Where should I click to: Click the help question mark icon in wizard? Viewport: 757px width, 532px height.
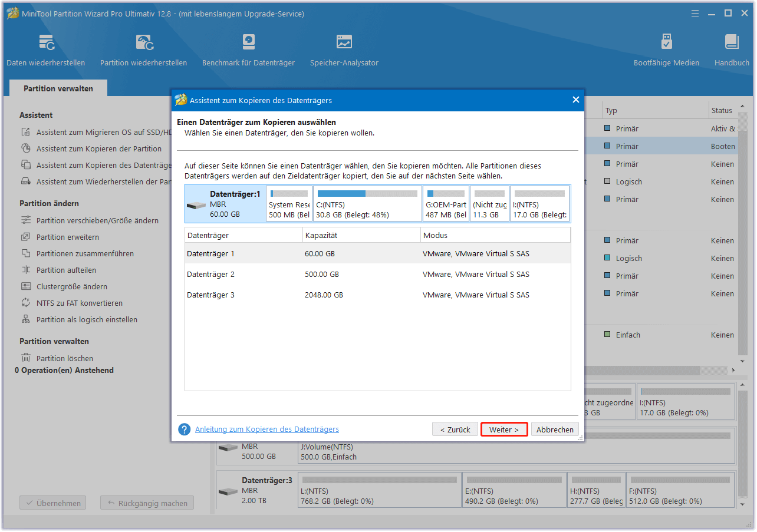[x=185, y=429]
